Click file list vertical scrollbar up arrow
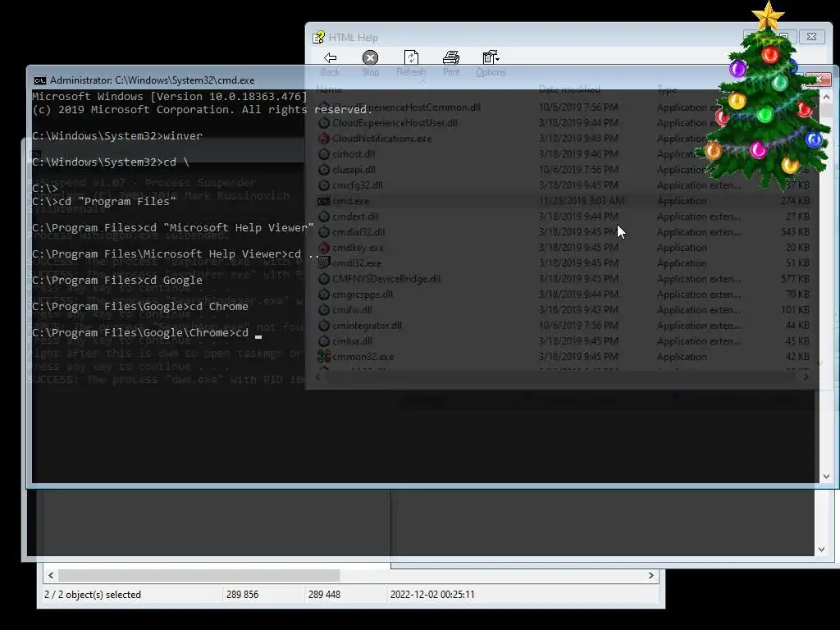This screenshot has width=840, height=630. pos(826,97)
